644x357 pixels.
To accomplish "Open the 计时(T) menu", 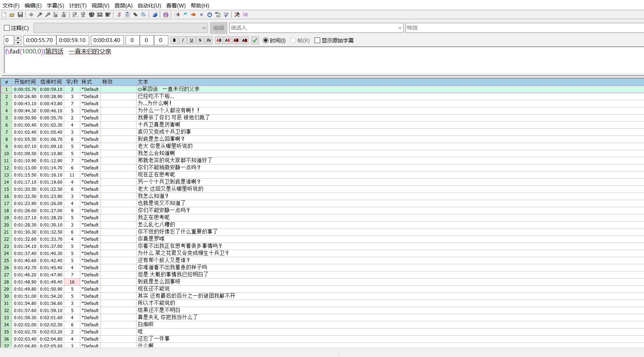I will (x=78, y=5).
